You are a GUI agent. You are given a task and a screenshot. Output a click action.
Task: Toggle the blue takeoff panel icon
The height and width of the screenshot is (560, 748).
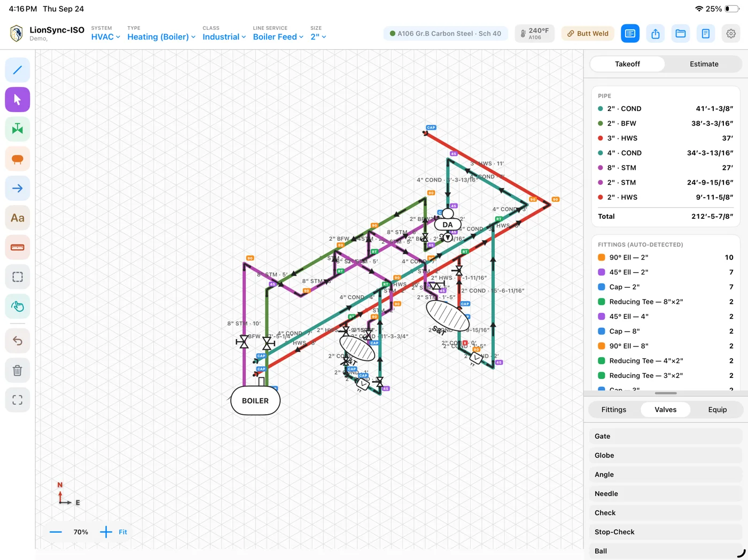coord(630,34)
